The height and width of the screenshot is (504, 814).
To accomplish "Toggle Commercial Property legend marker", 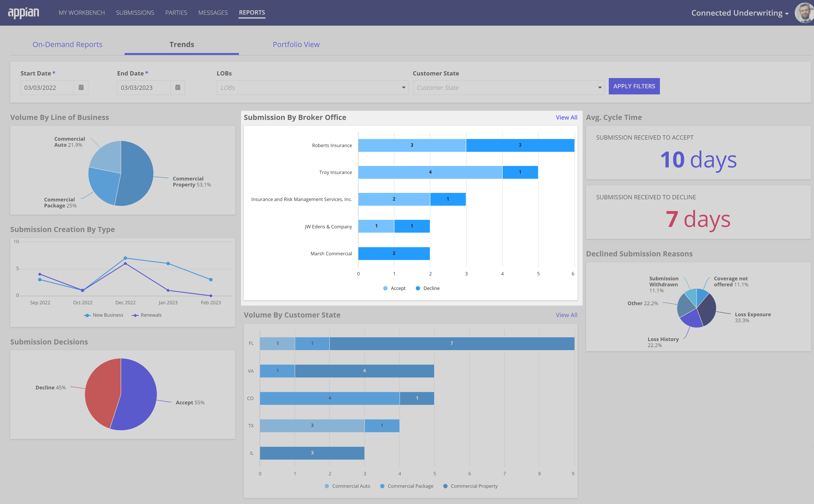I will pos(470,486).
